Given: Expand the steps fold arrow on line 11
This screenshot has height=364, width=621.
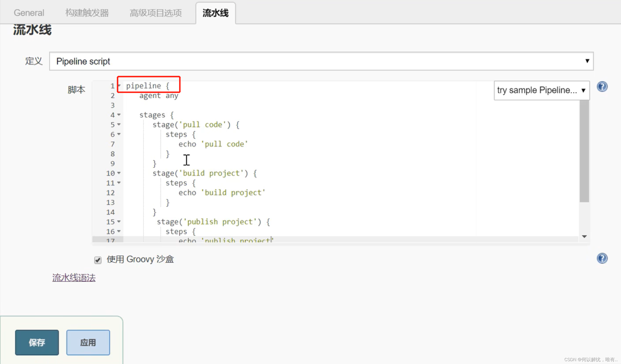Looking at the screenshot, I should [x=119, y=183].
